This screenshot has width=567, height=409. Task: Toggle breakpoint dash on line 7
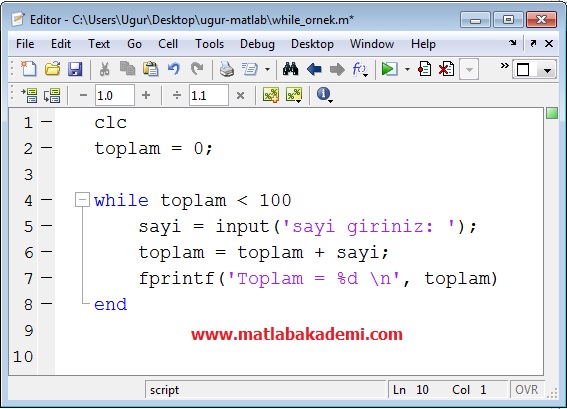point(47,278)
